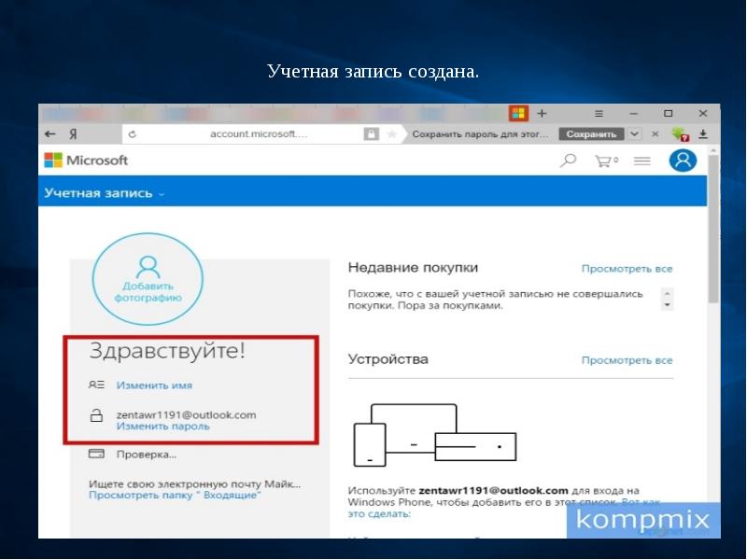The height and width of the screenshot is (560, 747).
Task: Expand the "Учетная запись" dropdown menu
Action: tap(103, 193)
